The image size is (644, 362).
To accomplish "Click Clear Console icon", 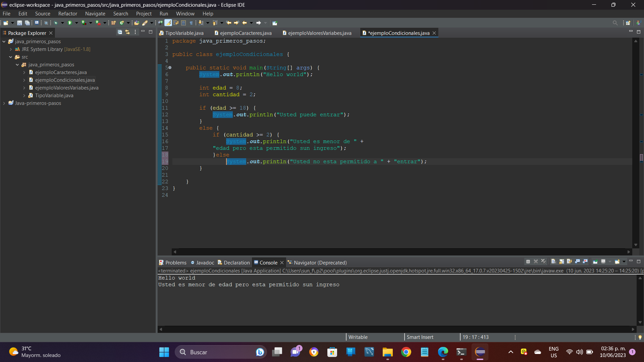I will click(553, 261).
